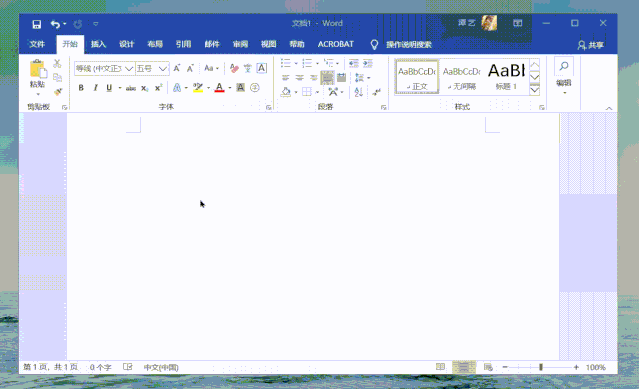Activate the Format Painter brush
The image size is (639, 389).
[57, 92]
